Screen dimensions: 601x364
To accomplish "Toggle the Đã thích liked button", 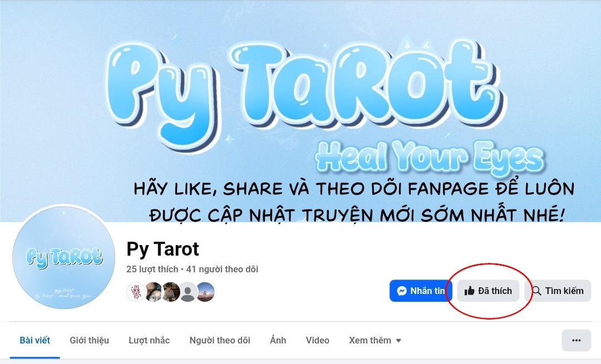I will [x=488, y=291].
